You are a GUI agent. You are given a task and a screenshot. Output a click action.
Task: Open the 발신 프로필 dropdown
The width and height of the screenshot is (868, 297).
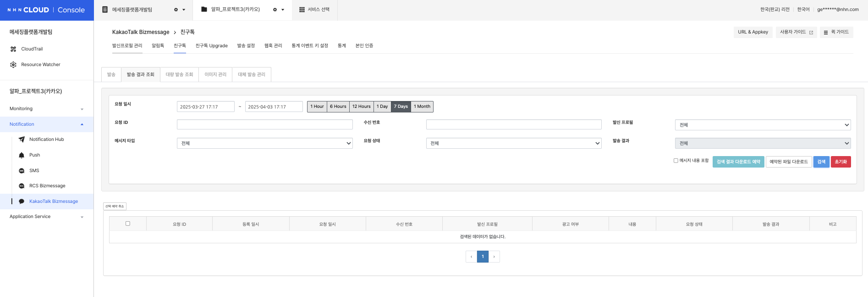point(763,125)
